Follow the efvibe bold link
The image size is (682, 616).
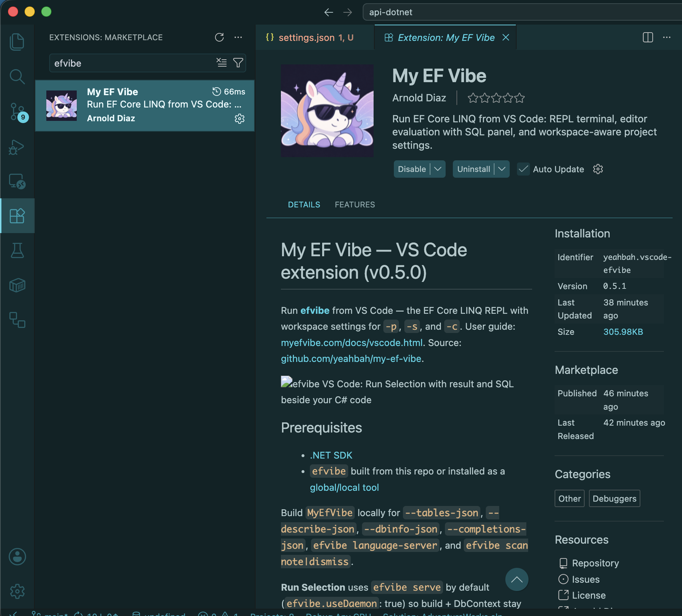coord(315,311)
